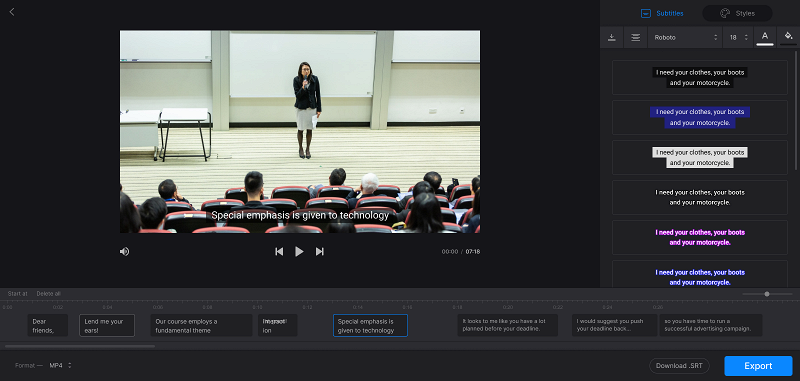Select 'It looks to me like you' clip

click(x=508, y=325)
